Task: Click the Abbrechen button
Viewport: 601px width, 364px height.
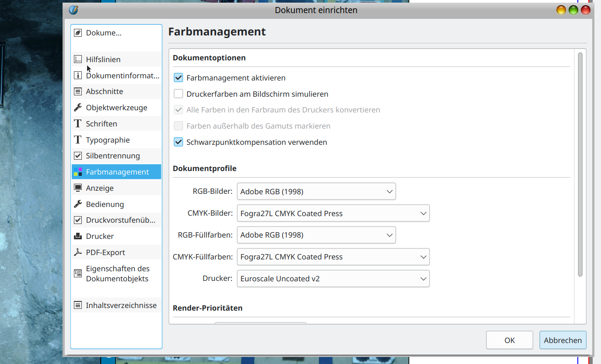Action: coord(563,340)
